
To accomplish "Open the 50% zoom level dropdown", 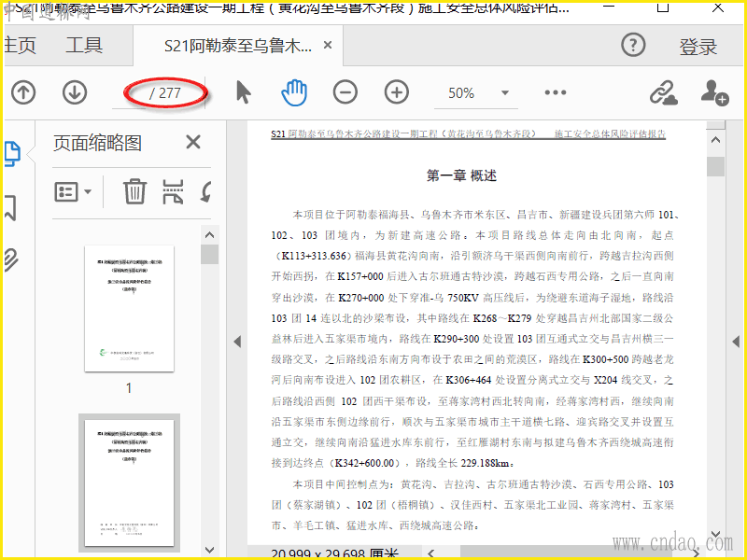I will [x=505, y=92].
